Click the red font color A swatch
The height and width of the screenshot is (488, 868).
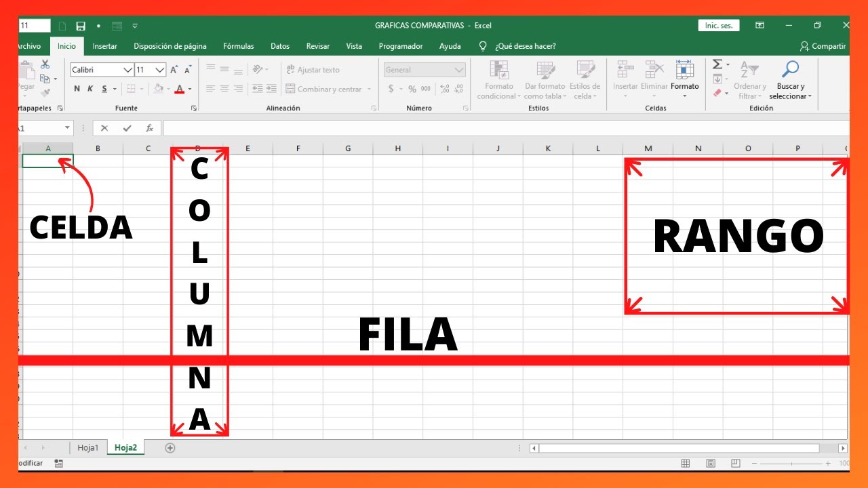[180, 89]
